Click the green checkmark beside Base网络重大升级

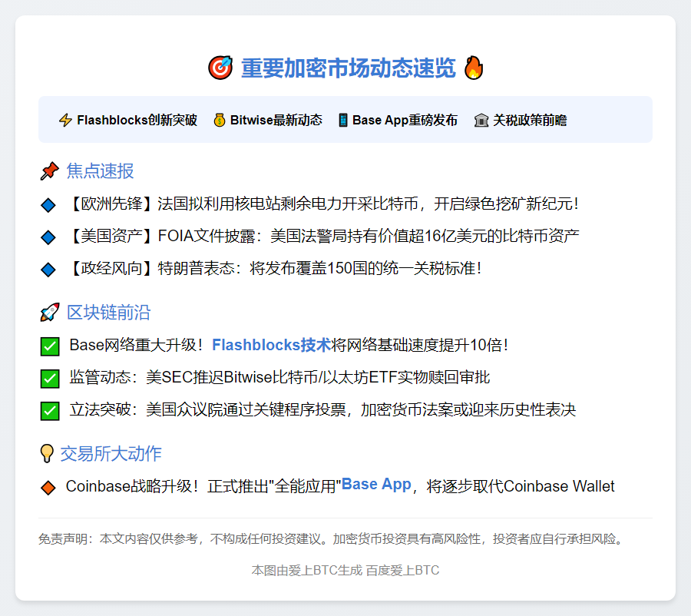49,346
